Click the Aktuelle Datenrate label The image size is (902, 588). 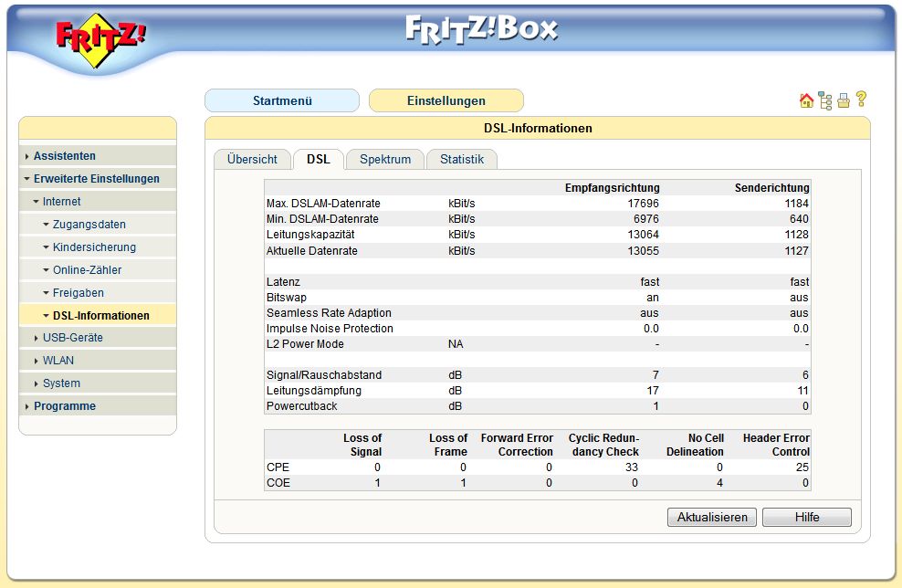[x=312, y=251]
